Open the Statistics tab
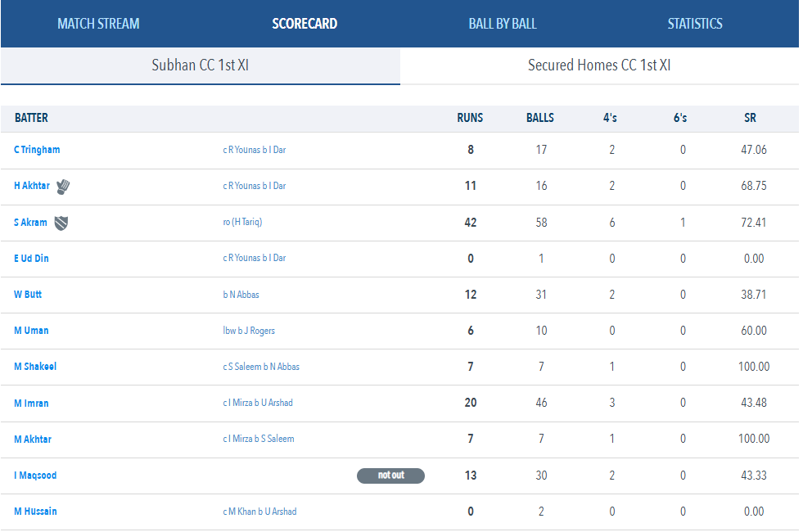 (695, 24)
